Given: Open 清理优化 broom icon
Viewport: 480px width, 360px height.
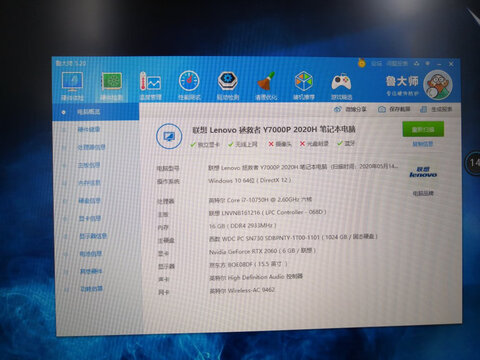Looking at the screenshot, I should coord(266,81).
